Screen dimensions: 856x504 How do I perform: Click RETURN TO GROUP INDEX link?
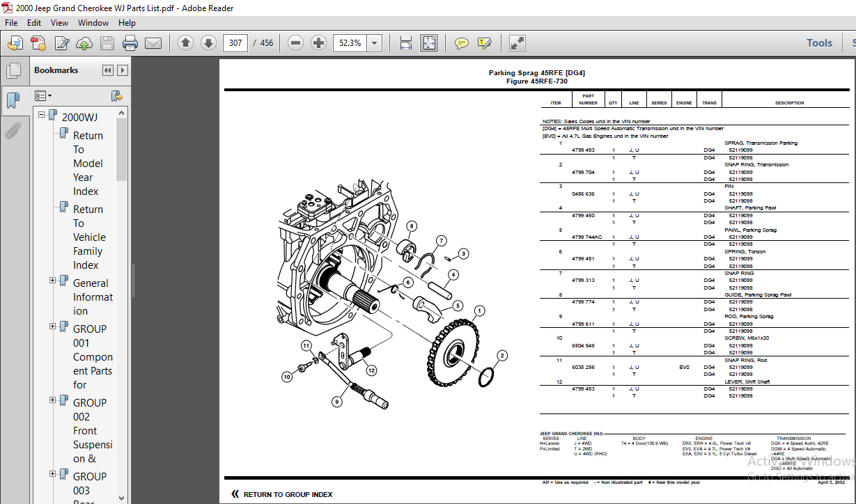coord(288,495)
